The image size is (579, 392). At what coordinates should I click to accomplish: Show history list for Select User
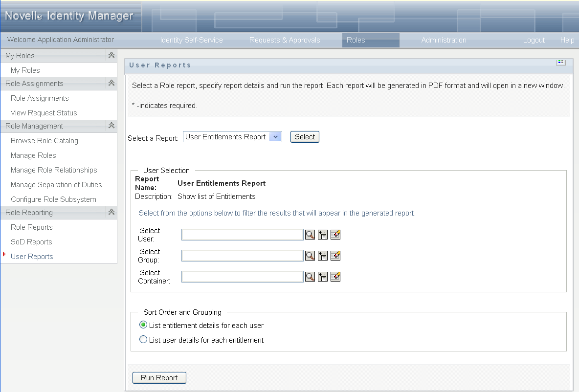click(x=323, y=235)
